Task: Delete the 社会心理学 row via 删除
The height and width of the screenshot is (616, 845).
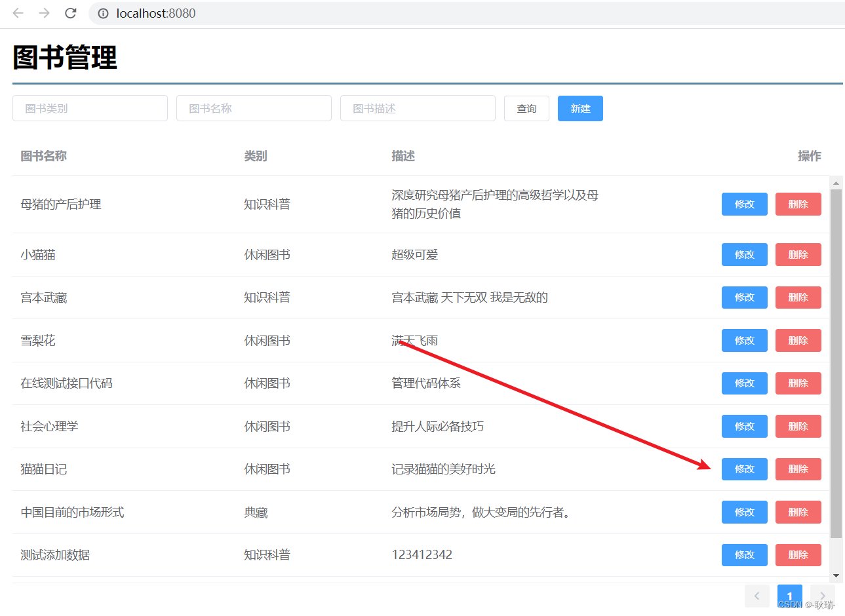Action: click(x=798, y=426)
